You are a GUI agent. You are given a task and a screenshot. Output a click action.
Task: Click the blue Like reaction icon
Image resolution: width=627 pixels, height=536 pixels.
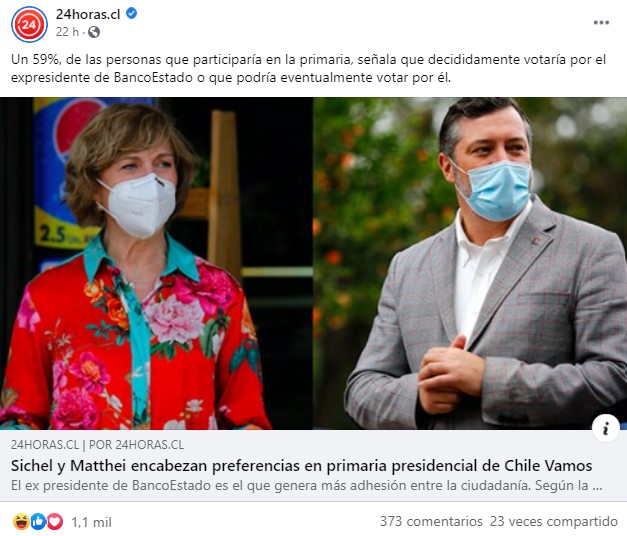(x=38, y=522)
